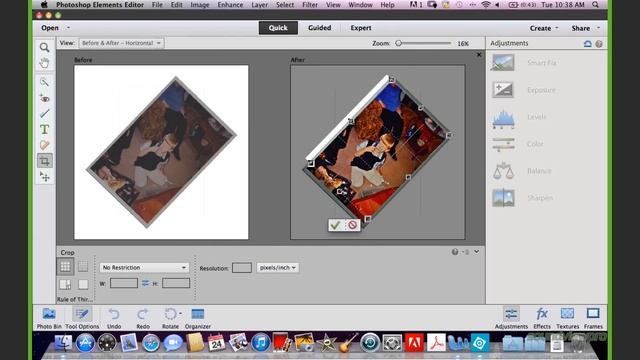Open Adjustments panel help icon
640x360 pixels.
point(599,44)
